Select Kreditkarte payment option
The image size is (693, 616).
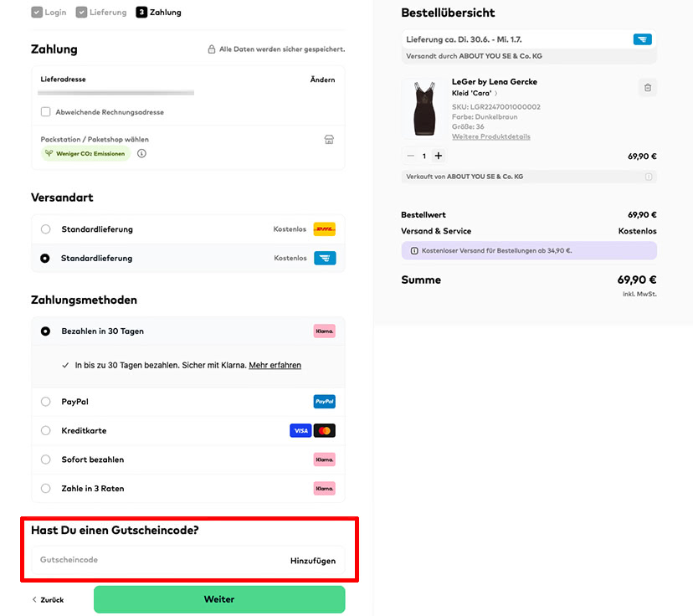click(45, 430)
